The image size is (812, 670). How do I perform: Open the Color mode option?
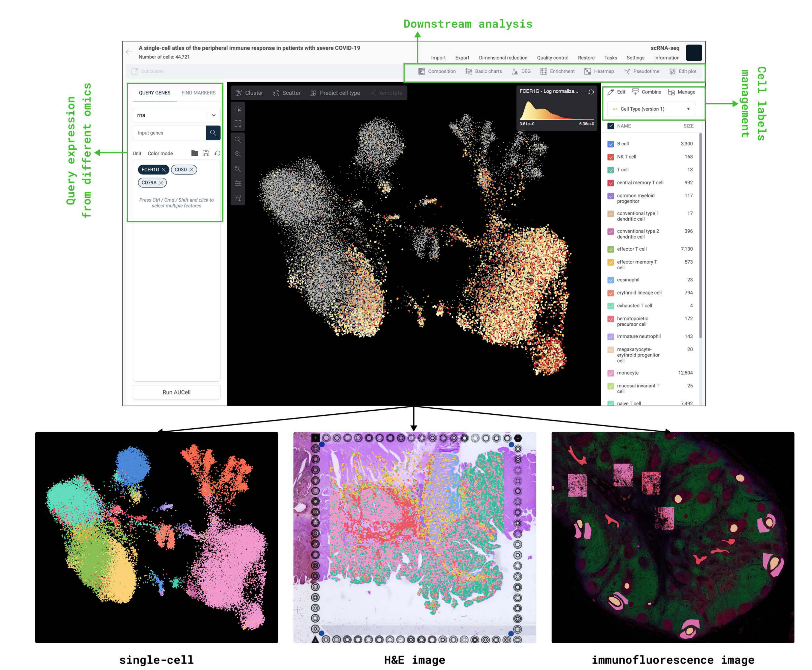tap(160, 153)
